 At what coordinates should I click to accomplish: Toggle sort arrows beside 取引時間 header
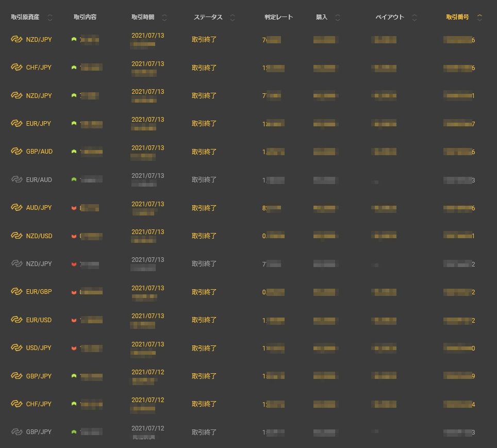coord(164,18)
